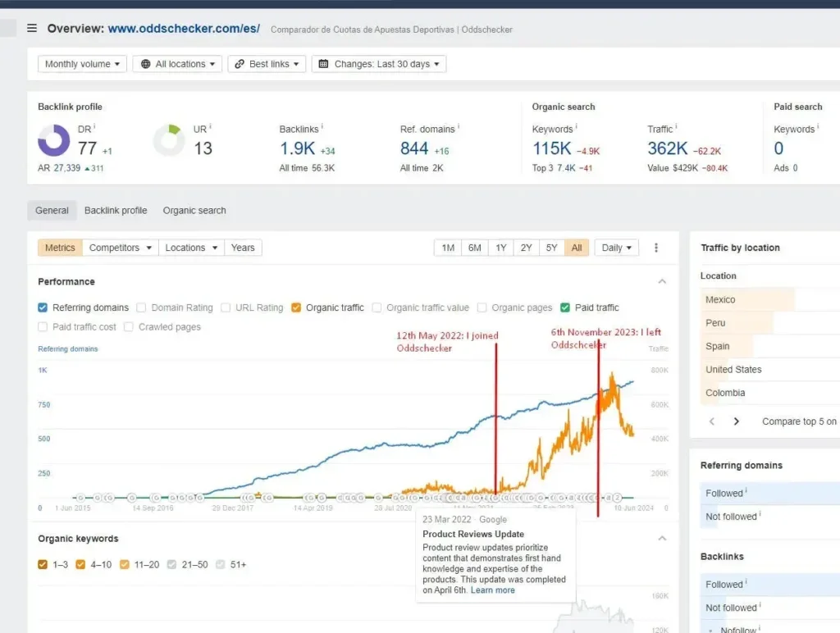Set chart range to 1Y
The image size is (840, 633).
(x=501, y=248)
